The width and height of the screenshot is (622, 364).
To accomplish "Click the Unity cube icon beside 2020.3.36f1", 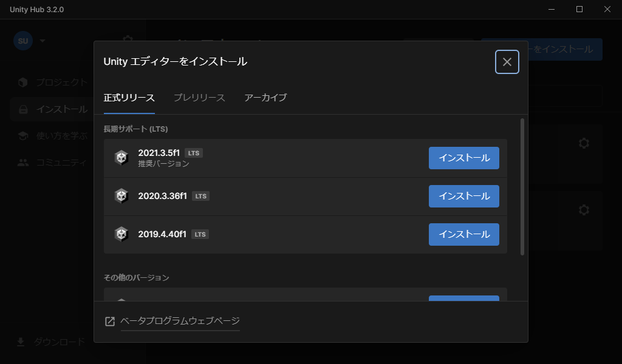I will click(121, 196).
